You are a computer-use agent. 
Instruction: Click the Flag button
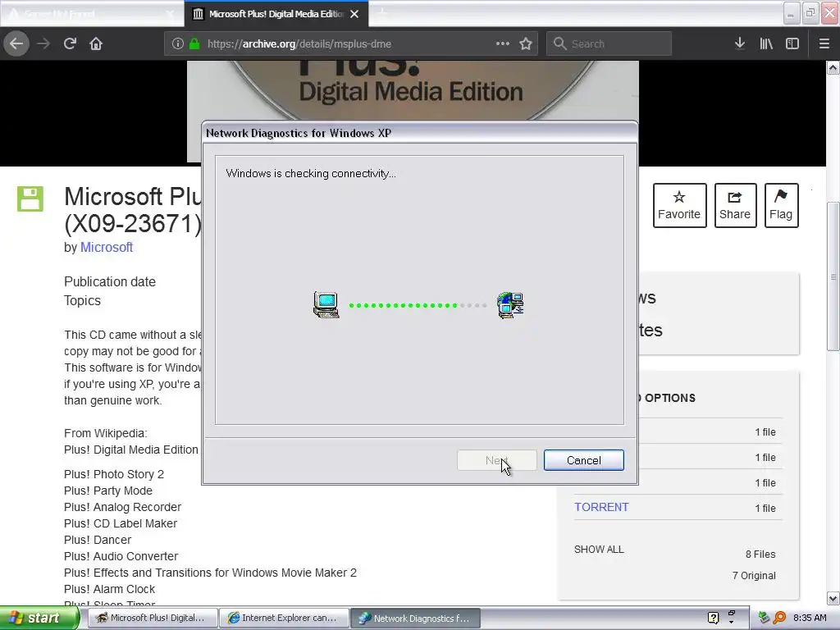pos(781,206)
